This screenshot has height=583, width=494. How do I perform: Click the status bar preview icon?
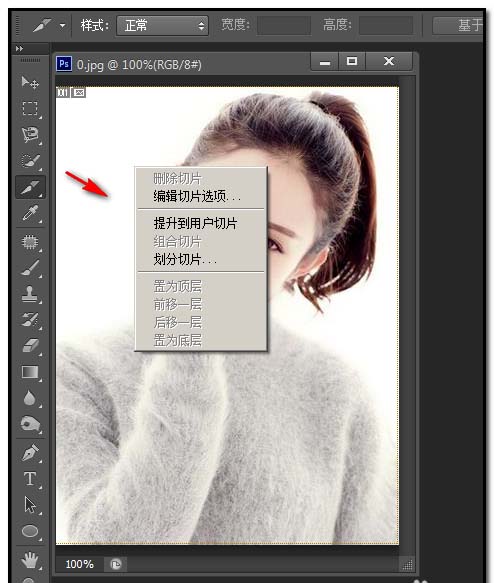(116, 564)
